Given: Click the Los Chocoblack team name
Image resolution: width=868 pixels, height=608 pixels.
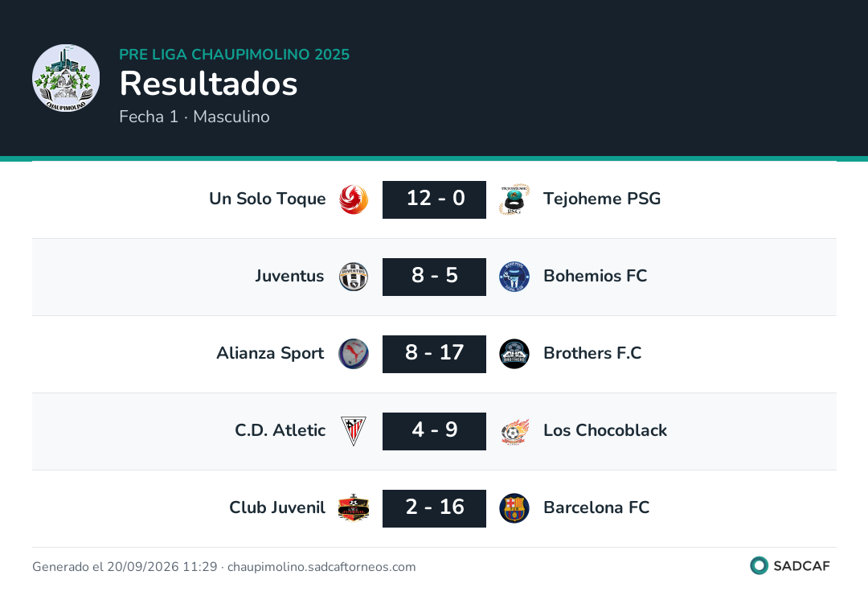Looking at the screenshot, I should click(x=605, y=430).
